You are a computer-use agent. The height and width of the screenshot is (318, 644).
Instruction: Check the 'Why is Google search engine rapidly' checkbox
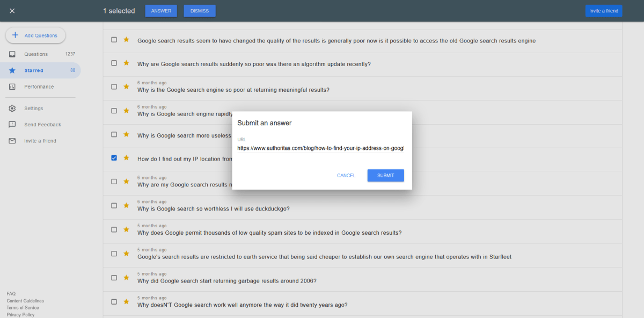pos(114,111)
